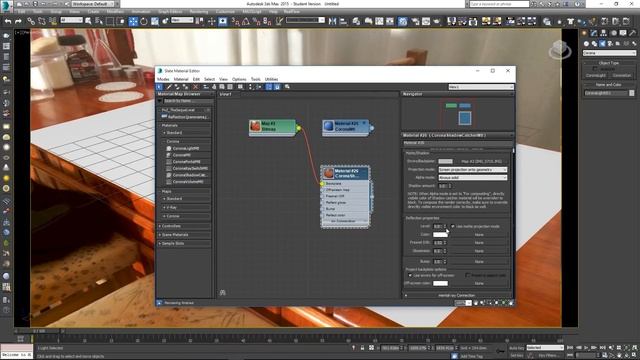Click the Auto Key button
Image resolution: width=640 pixels, height=360 pixels.
(516, 348)
